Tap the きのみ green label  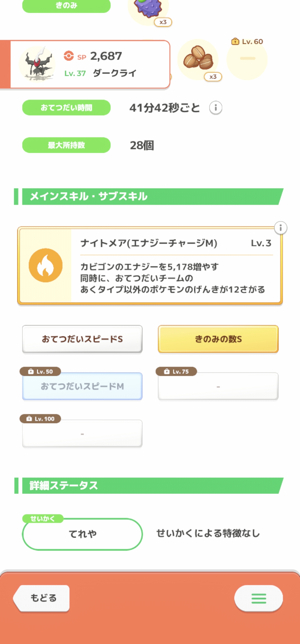coord(66,6)
